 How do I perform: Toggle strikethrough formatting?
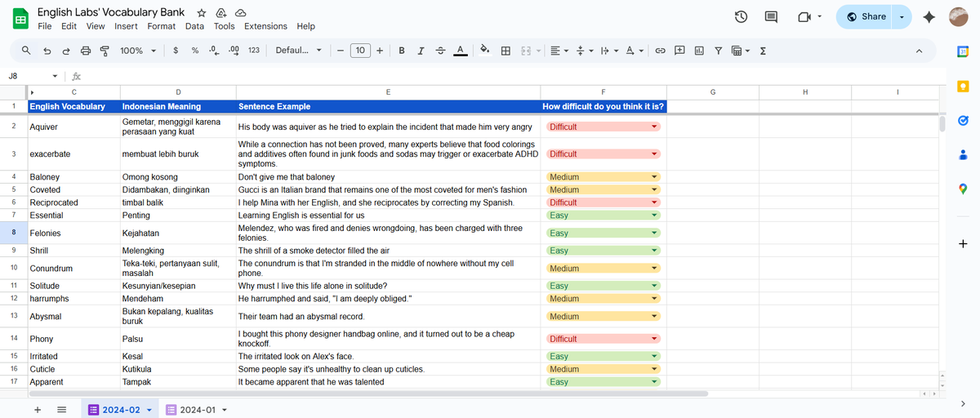(x=440, y=51)
